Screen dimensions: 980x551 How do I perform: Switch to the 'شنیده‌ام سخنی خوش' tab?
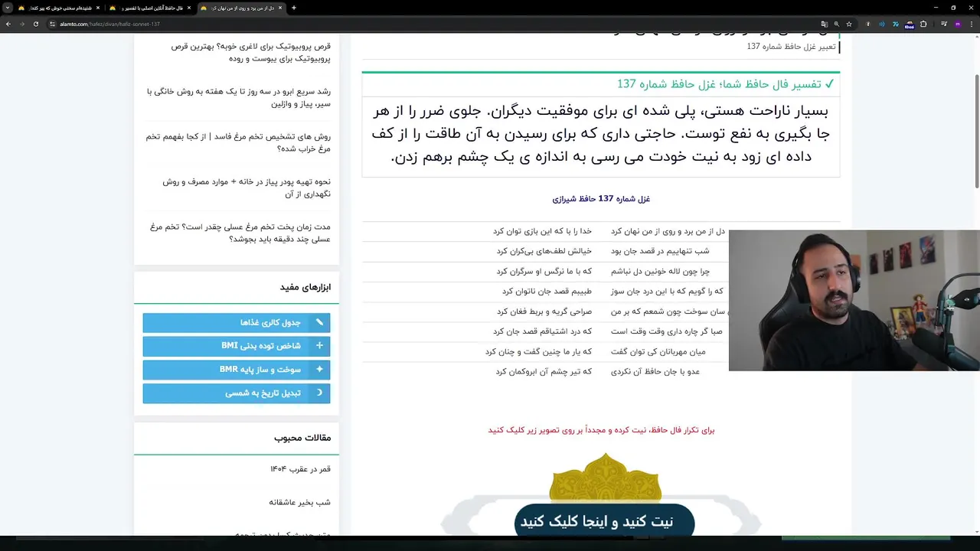[59, 8]
